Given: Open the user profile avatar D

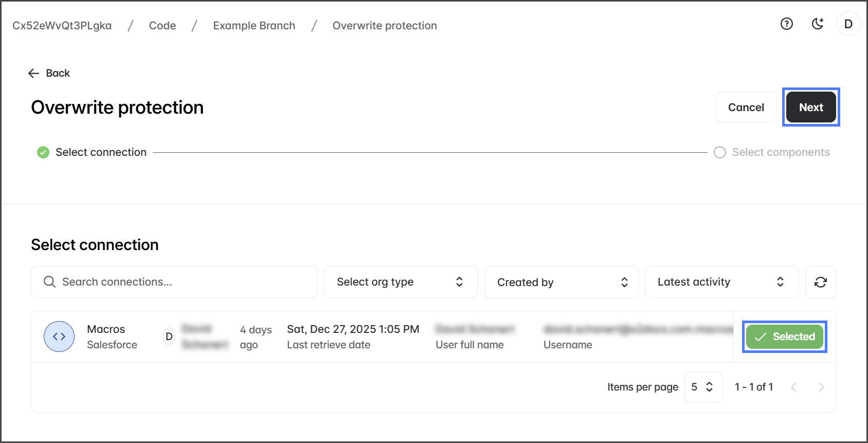Looking at the screenshot, I should pyautogui.click(x=848, y=24).
